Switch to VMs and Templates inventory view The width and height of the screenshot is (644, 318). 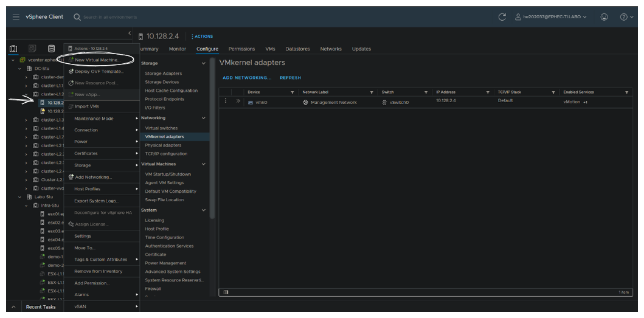[x=32, y=49]
